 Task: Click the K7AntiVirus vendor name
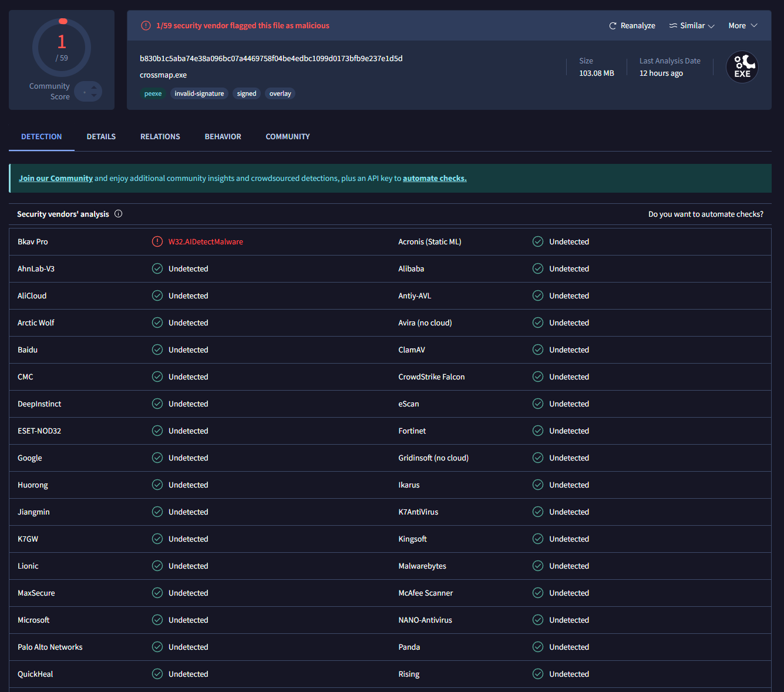(418, 512)
